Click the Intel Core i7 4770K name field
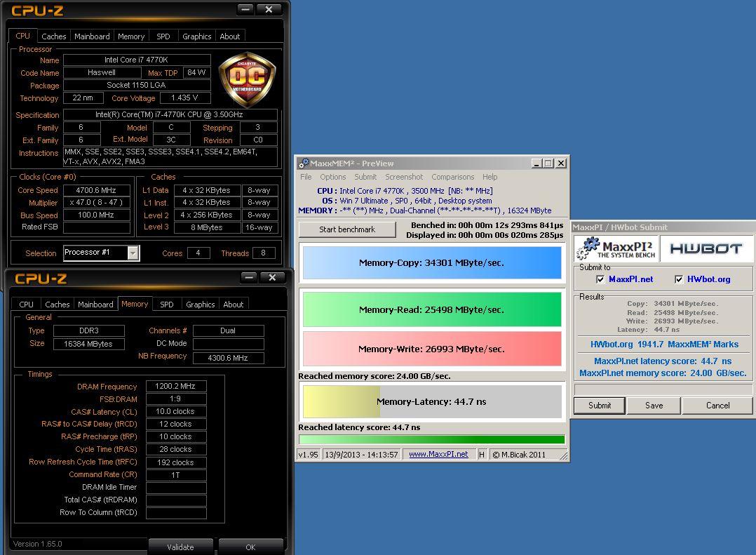This screenshot has width=756, height=555. point(137,60)
